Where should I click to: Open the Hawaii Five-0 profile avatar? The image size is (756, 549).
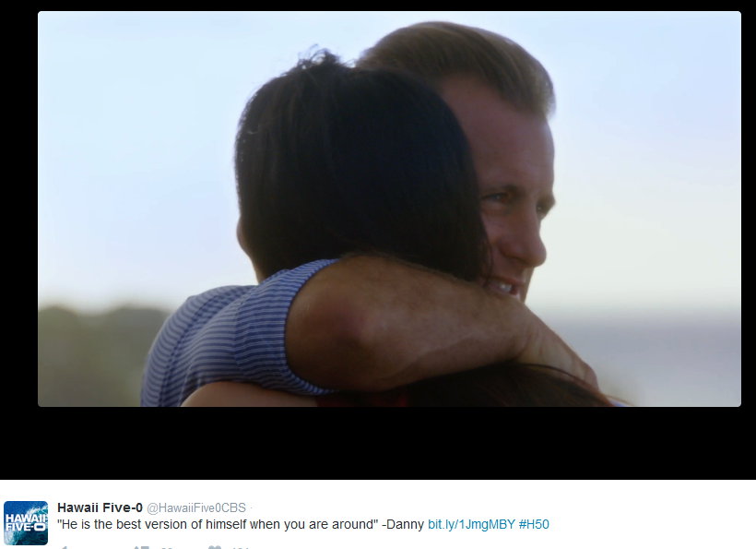[x=26, y=523]
